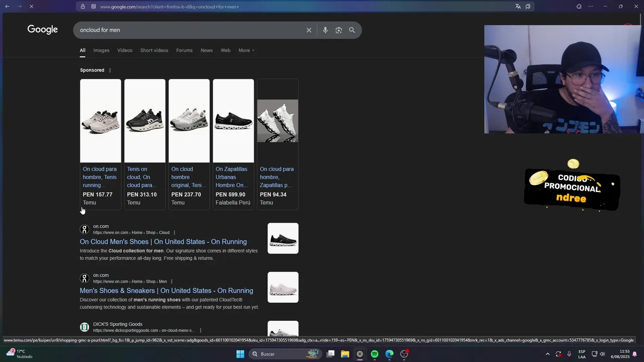644x362 pixels.
Task: Click the magnifier search button
Action: (x=352, y=30)
